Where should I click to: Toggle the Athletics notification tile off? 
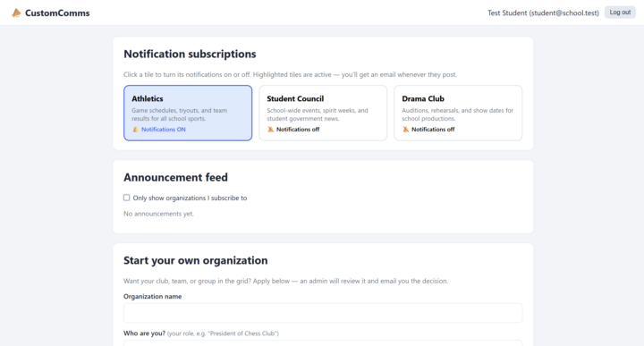pos(188,113)
